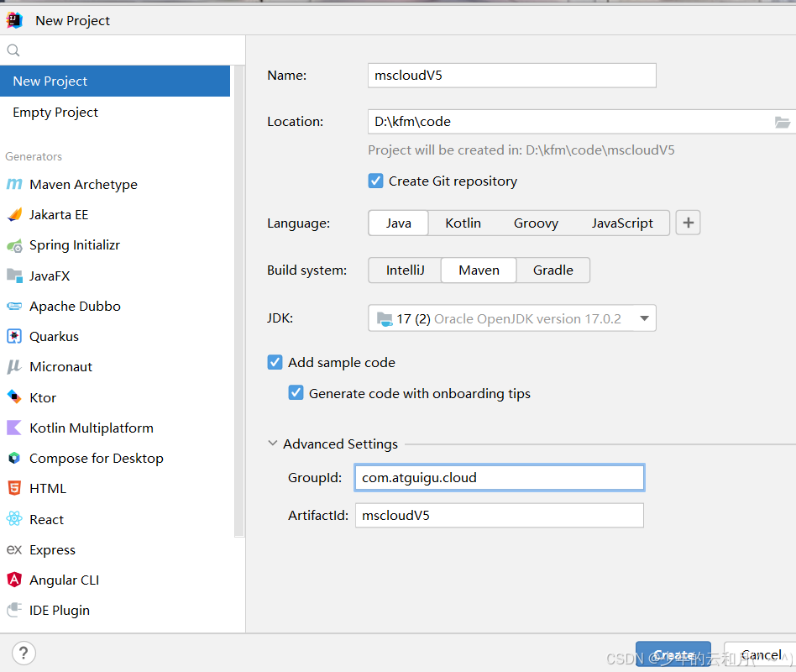Click the GroupId input field
Image resolution: width=796 pixels, height=672 pixels.
tap(500, 477)
